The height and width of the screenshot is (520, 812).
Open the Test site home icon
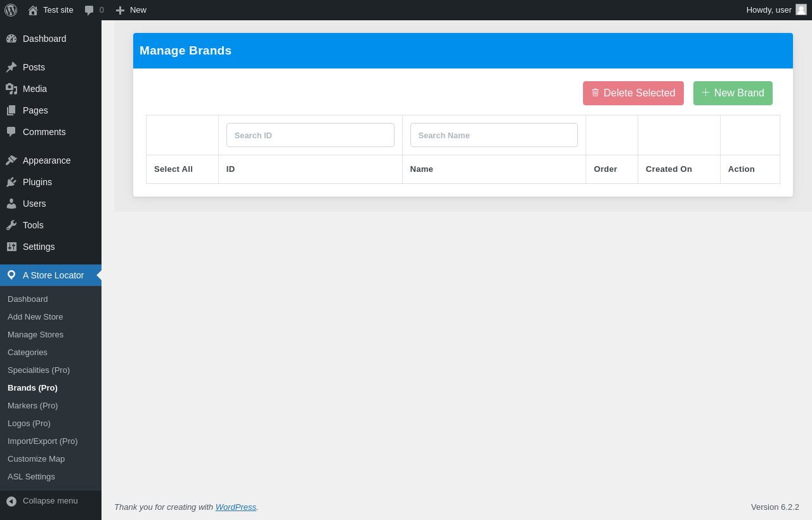33,10
